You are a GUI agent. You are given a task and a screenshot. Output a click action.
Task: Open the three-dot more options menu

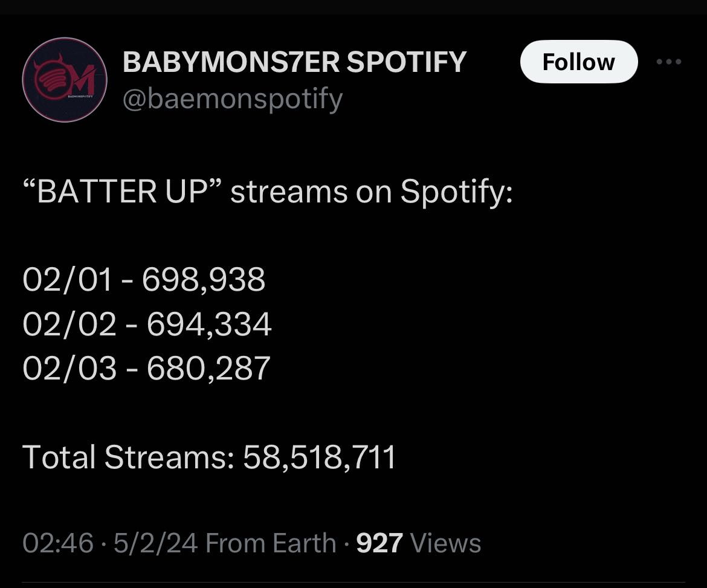click(669, 62)
